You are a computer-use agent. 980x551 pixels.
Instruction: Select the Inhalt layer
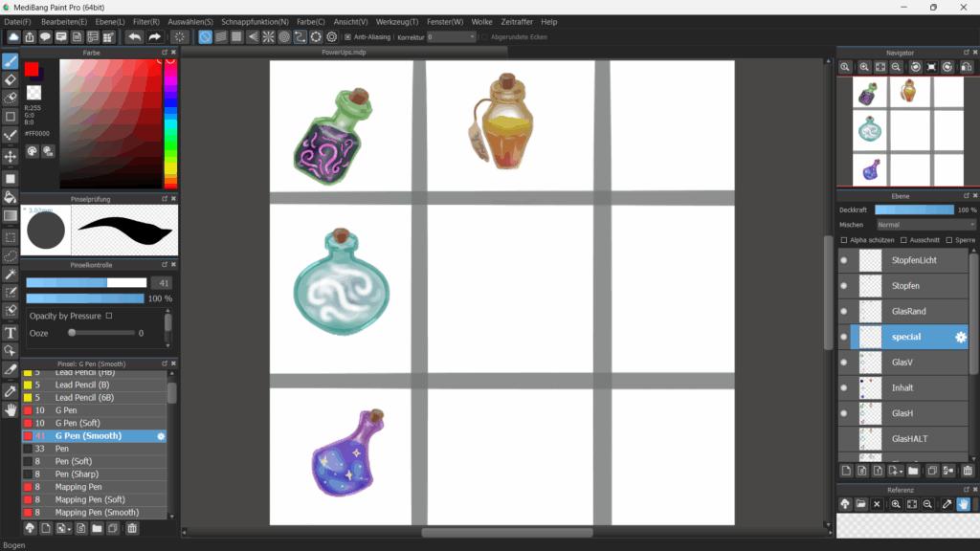coord(902,387)
